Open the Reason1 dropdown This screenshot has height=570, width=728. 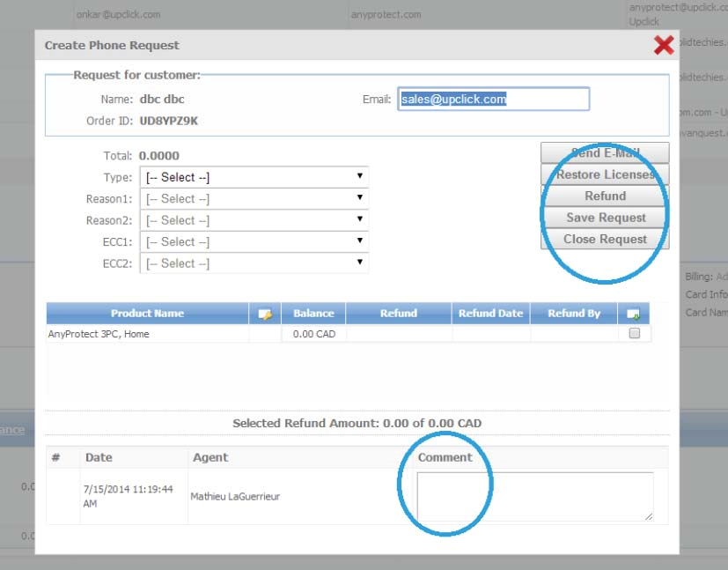coord(254,198)
